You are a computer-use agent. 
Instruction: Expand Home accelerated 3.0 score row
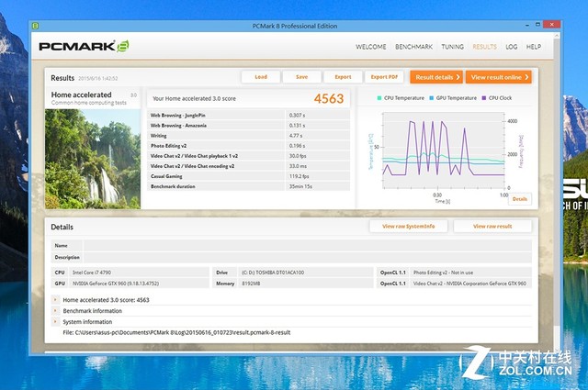pyautogui.click(x=55, y=300)
